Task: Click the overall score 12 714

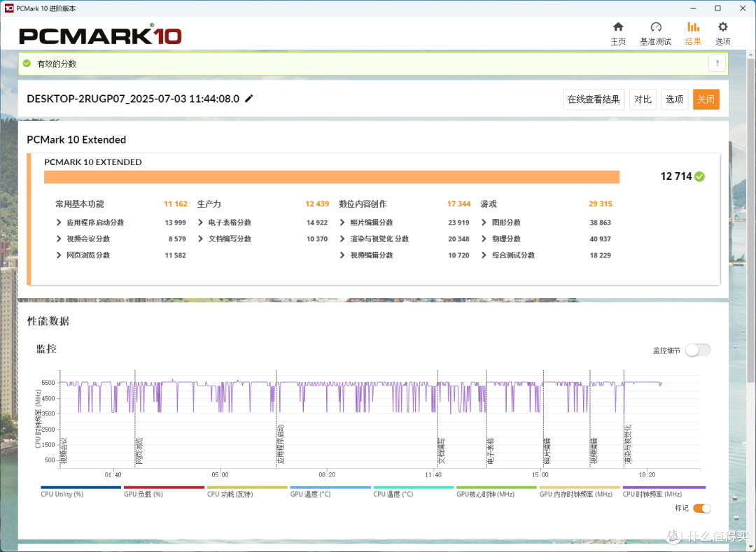Action: point(676,176)
